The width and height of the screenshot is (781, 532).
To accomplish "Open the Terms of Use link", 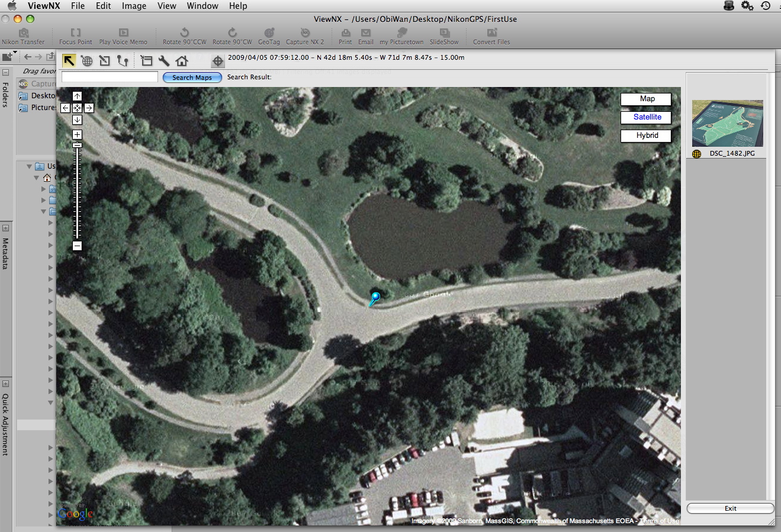I will click(x=659, y=521).
